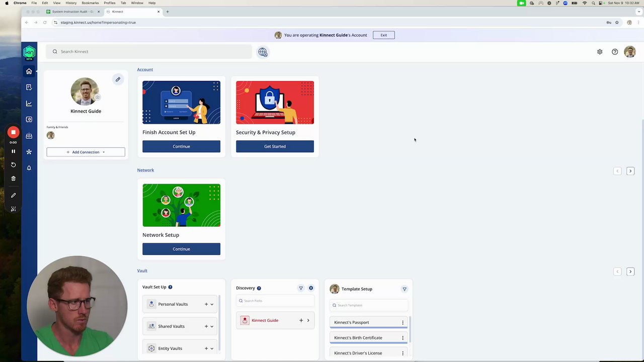Open the Home icon in the sidebar
The image size is (644, 362).
click(x=29, y=71)
